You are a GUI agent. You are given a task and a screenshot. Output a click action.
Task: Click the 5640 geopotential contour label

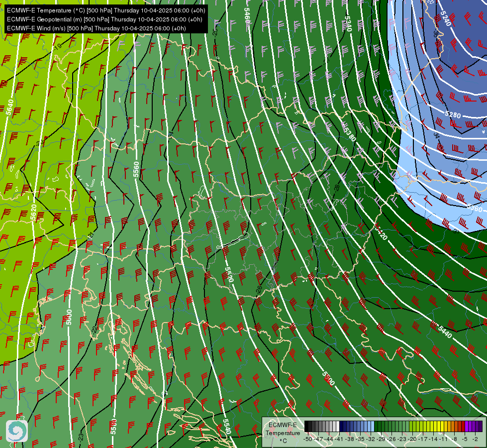[10, 107]
